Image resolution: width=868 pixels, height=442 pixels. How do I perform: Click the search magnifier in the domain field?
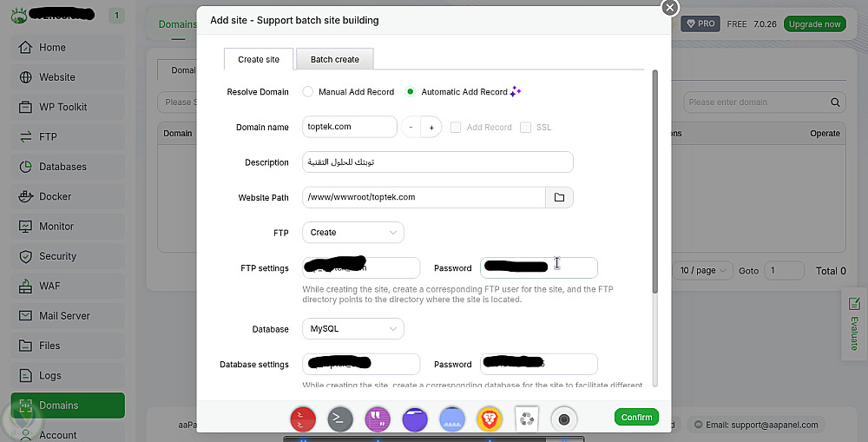coord(835,102)
